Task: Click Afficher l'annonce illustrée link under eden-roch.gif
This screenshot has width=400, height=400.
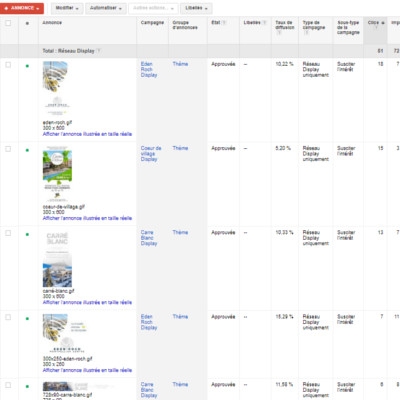Action: [87, 134]
